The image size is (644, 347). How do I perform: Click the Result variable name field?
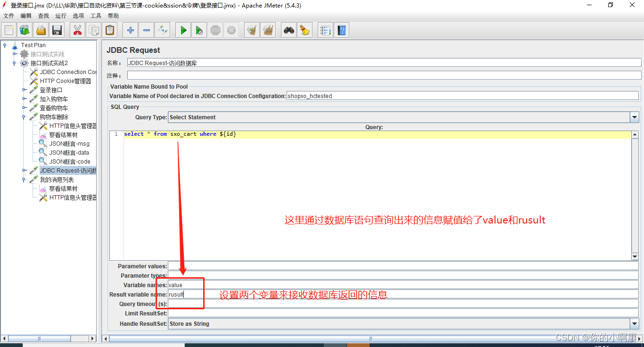tap(404, 295)
